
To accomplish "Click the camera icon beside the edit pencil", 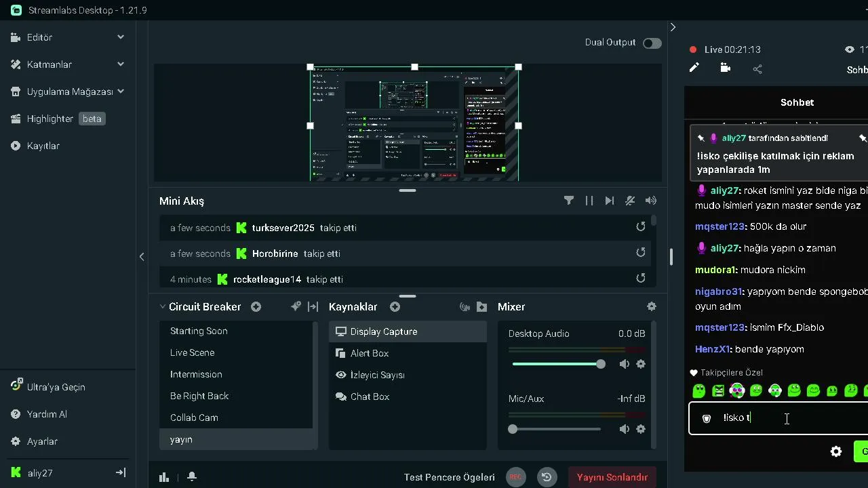I will (726, 68).
